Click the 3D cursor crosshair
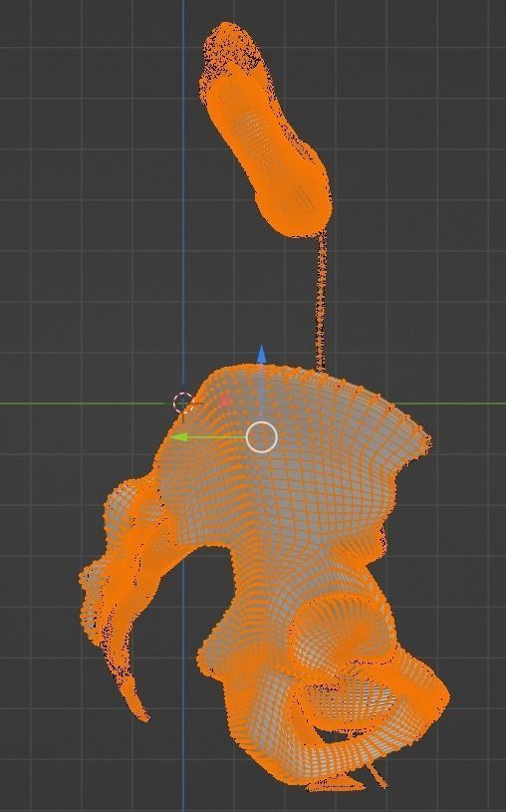This screenshot has width=506, height=812. [182, 403]
